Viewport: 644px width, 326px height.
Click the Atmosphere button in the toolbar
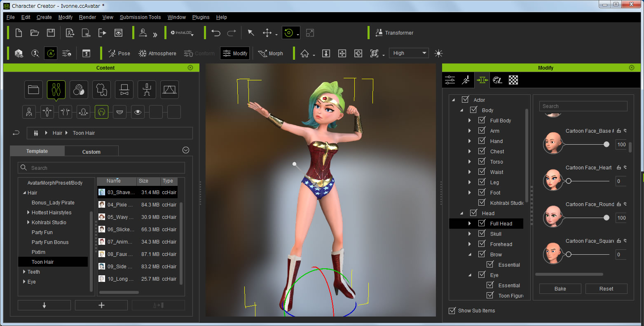pos(157,53)
